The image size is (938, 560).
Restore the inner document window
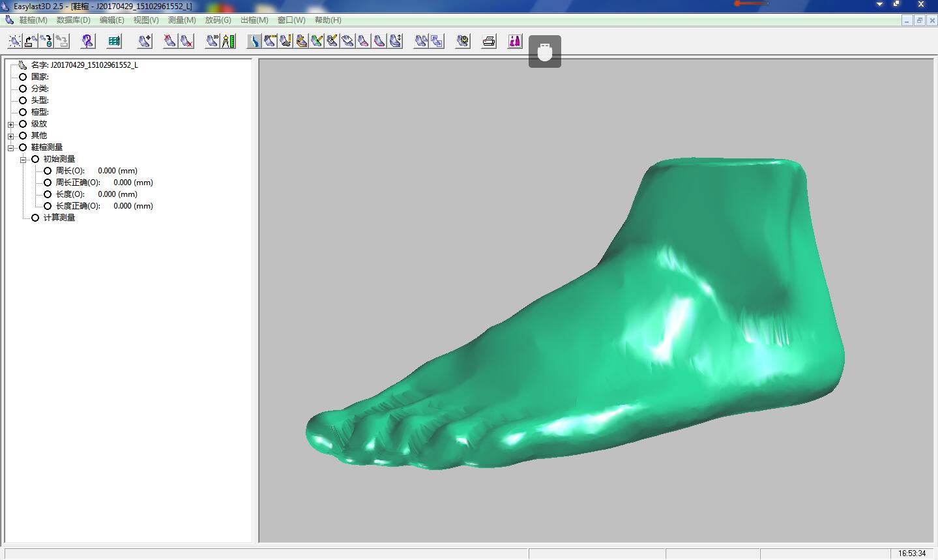(x=920, y=20)
